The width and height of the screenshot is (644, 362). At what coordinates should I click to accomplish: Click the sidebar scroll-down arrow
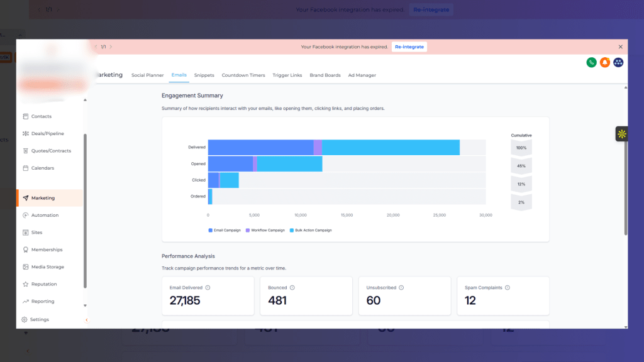click(x=85, y=305)
